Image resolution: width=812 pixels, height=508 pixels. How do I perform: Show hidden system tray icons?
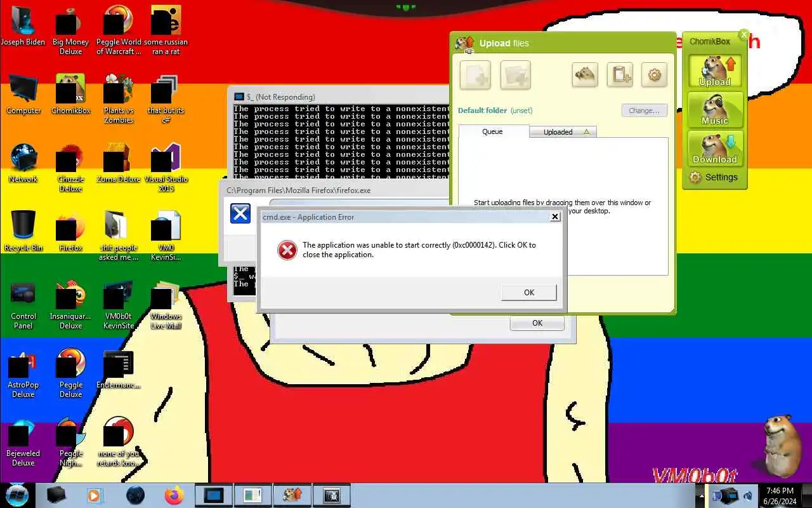(701, 496)
